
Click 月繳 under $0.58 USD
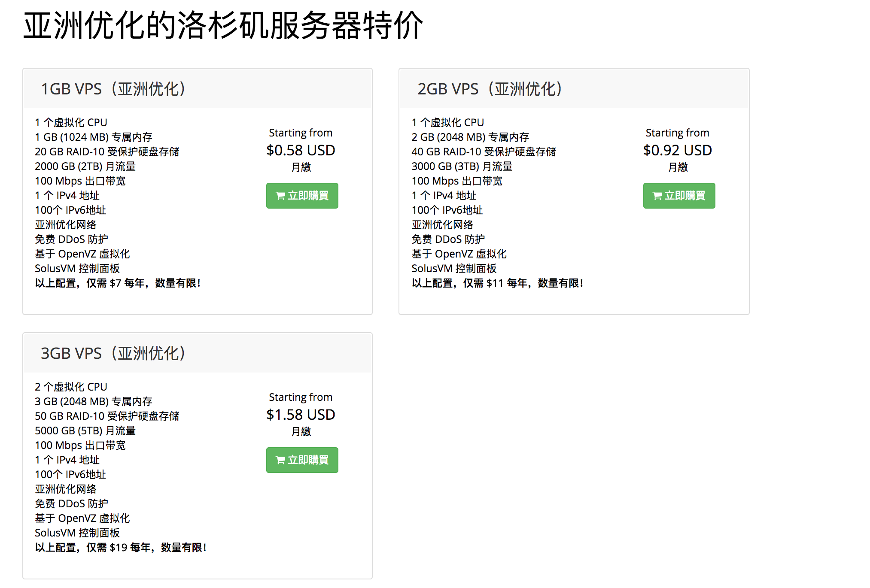click(301, 167)
